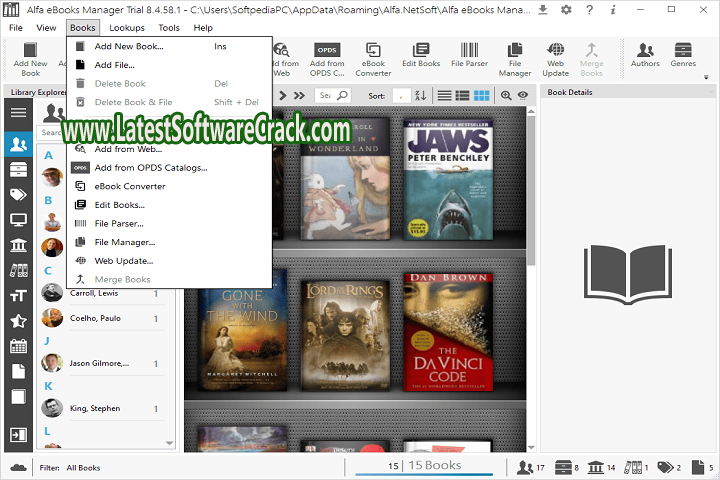Choose Add File... in Books menu
The width and height of the screenshot is (720, 480).
pos(169,65)
